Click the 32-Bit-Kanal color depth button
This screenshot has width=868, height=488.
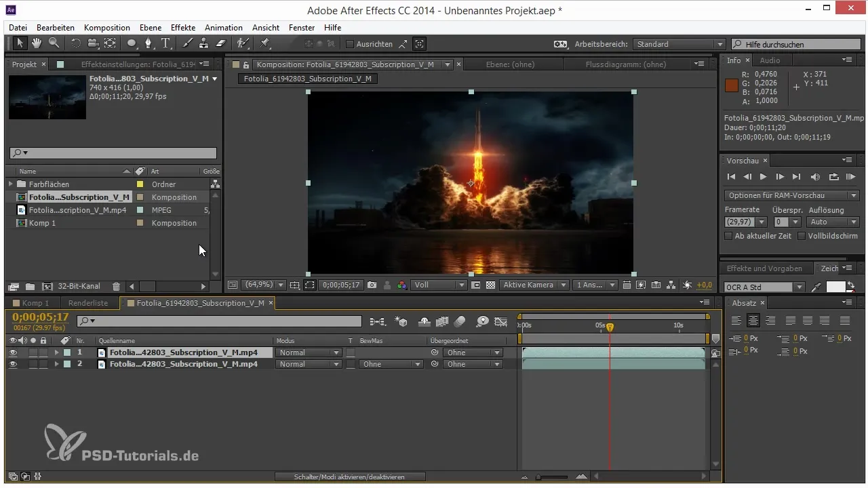click(x=79, y=287)
